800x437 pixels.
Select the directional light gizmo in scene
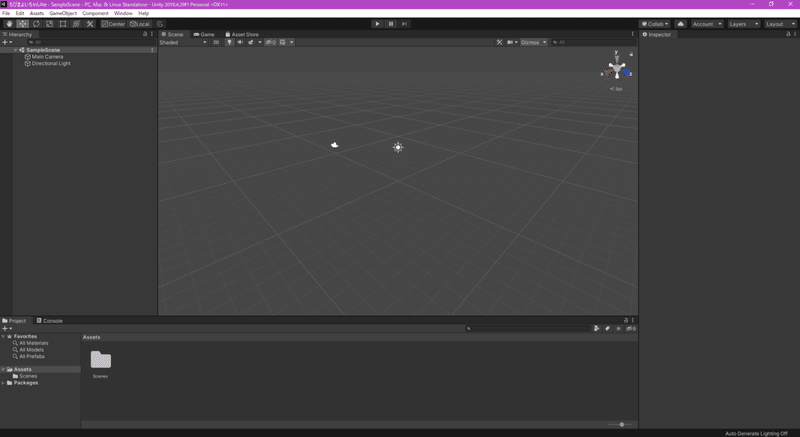coord(398,147)
